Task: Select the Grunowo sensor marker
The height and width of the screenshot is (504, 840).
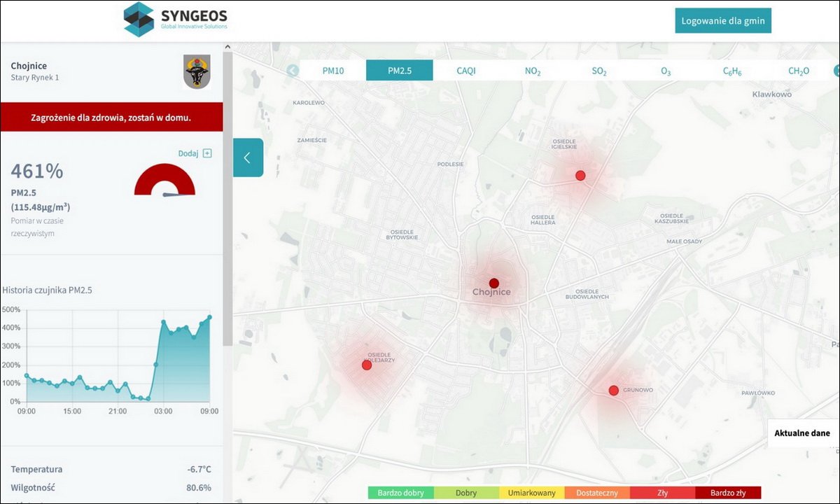Action: [614, 391]
